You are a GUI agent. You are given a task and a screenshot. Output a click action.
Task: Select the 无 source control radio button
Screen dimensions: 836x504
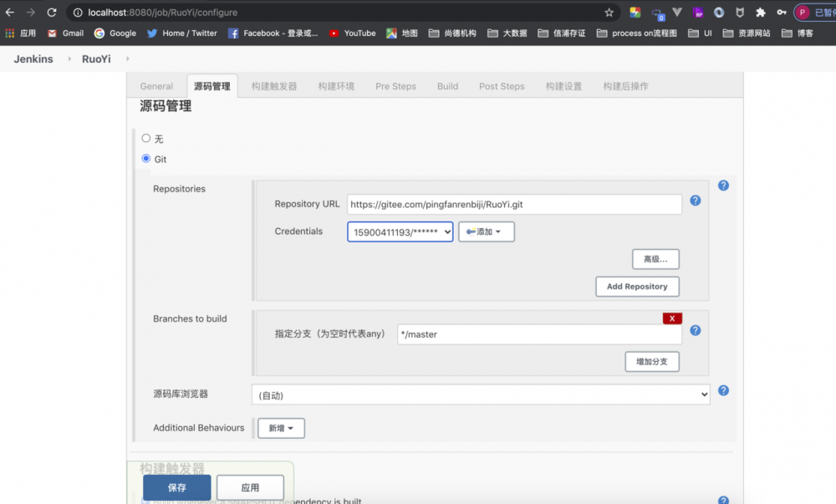tap(146, 138)
